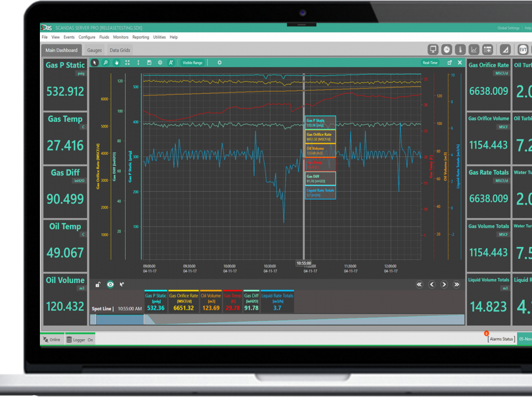The image size is (532, 399).
Task: Switch to the Gauges tab
Action: (94, 50)
